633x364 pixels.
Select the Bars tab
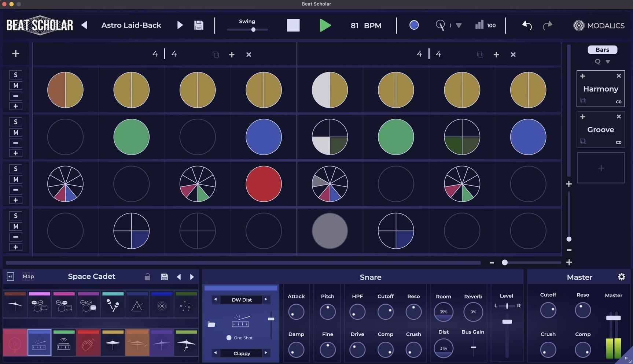coord(602,50)
